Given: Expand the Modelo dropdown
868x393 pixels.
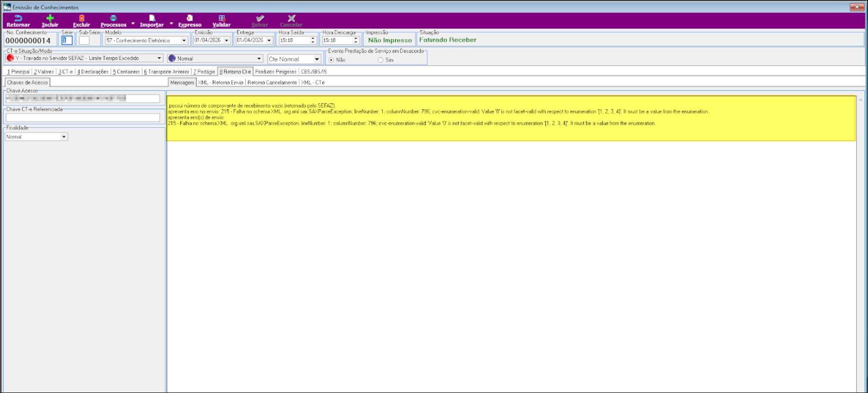Looking at the screenshot, I should 184,40.
